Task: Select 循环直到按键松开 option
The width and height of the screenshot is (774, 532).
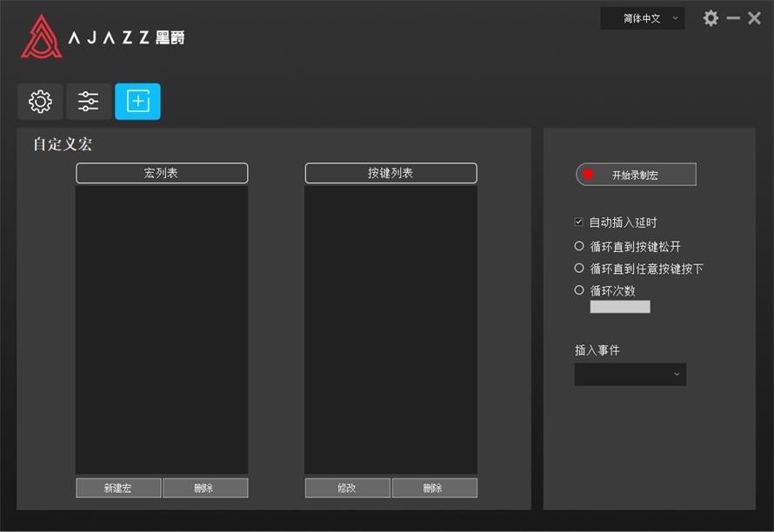Action: 578,245
